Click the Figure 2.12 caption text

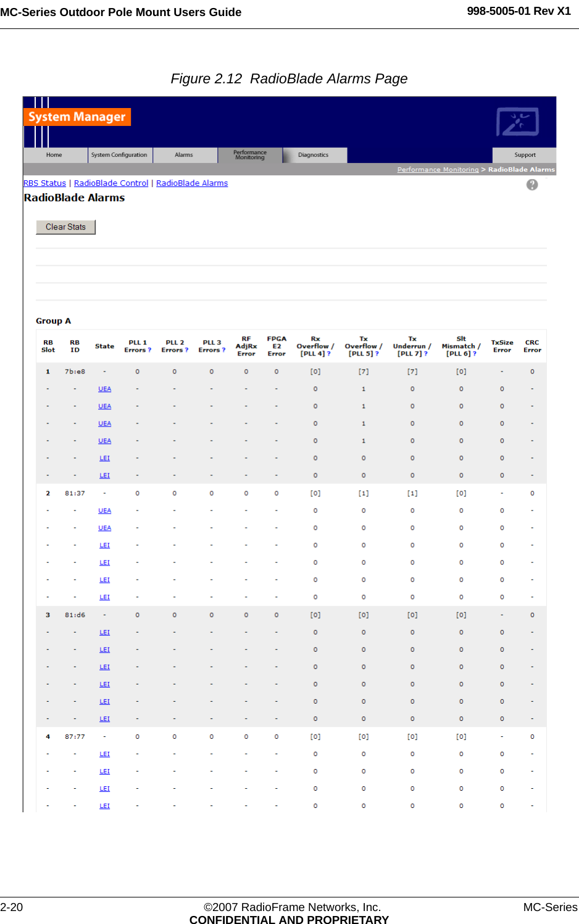[289, 79]
